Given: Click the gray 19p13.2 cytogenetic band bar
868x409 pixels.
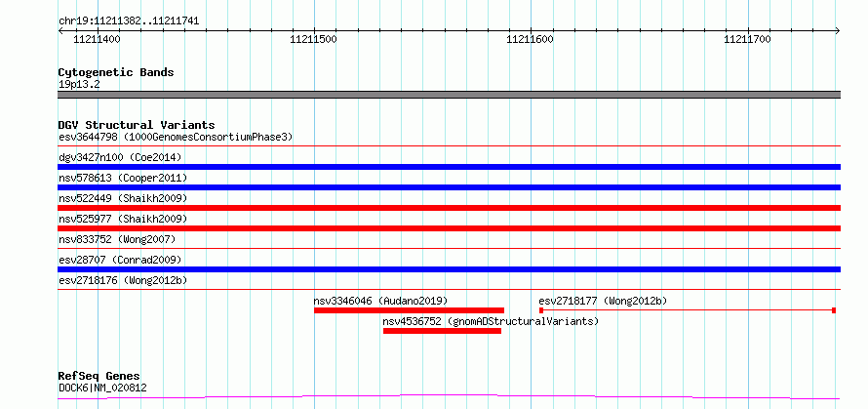Looking at the screenshot, I should click(x=449, y=95).
